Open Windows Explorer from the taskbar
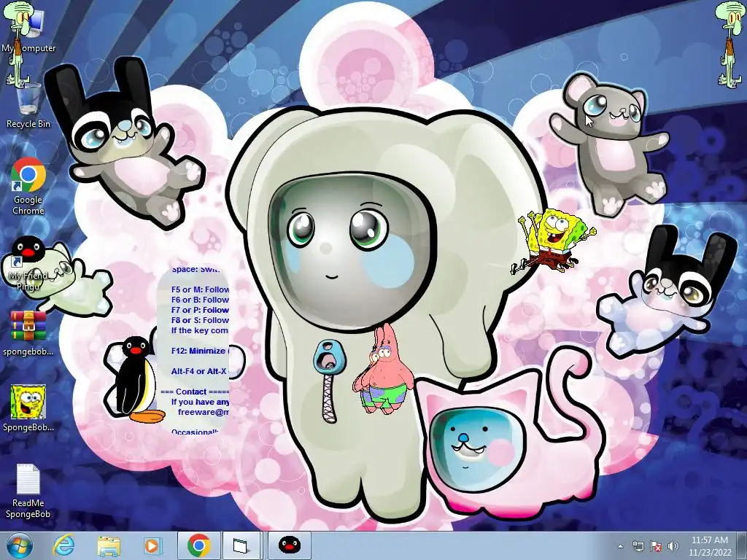The image size is (747, 560). click(109, 545)
